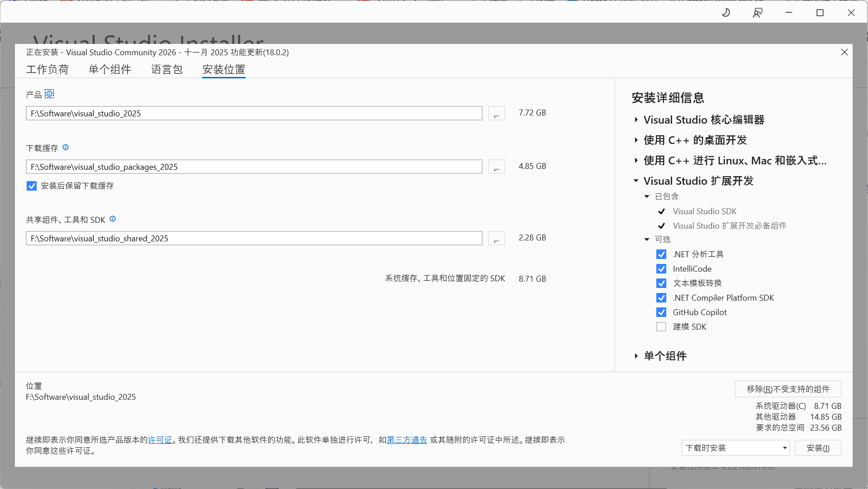
Task: Expand 使用 C++ 的桌面开发 node
Action: tap(636, 140)
